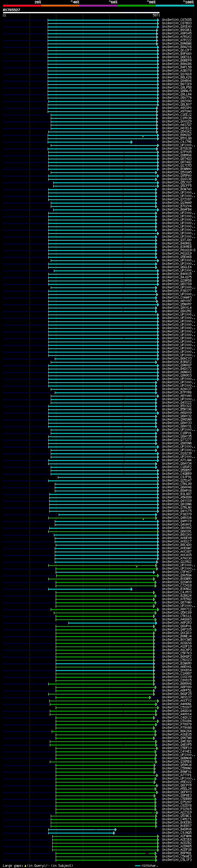
Task: Select the UniRef100_B3L8D7 label
Action: tap(177, 494)
